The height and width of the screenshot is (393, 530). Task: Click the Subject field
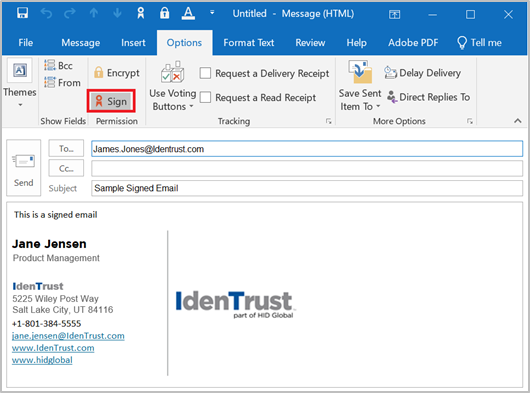pyautogui.click(x=307, y=188)
